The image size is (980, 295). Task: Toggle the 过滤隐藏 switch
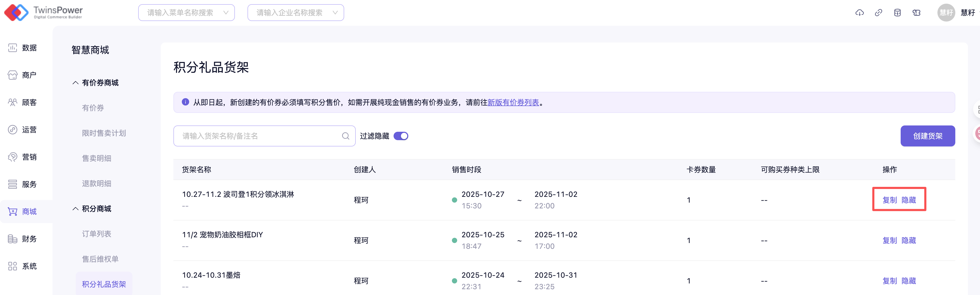[x=401, y=136]
